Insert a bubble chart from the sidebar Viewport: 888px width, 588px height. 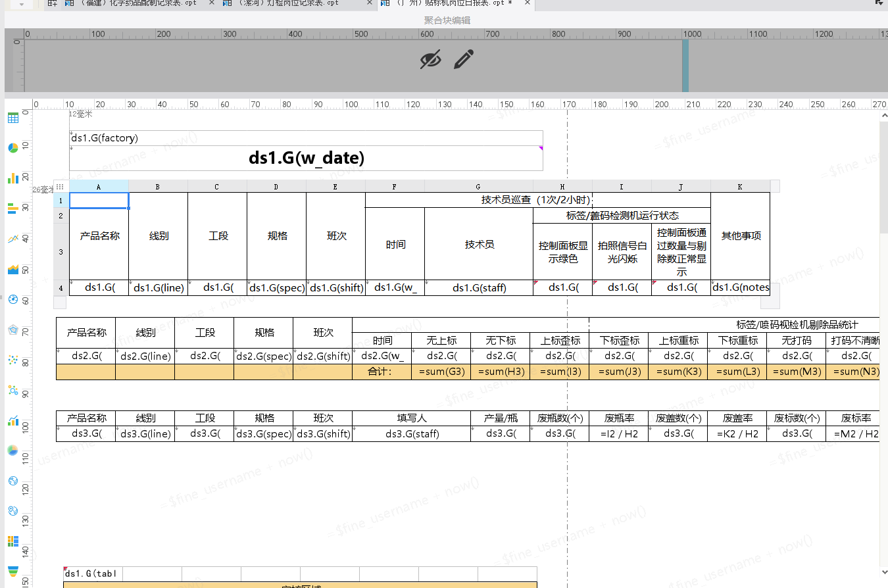[x=12, y=390]
